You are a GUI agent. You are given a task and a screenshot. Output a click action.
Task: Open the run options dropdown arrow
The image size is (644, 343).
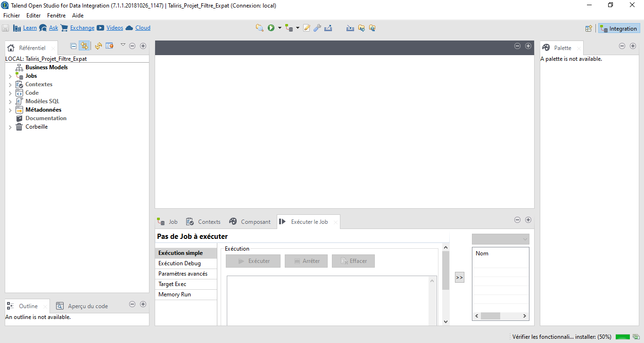tap(280, 28)
